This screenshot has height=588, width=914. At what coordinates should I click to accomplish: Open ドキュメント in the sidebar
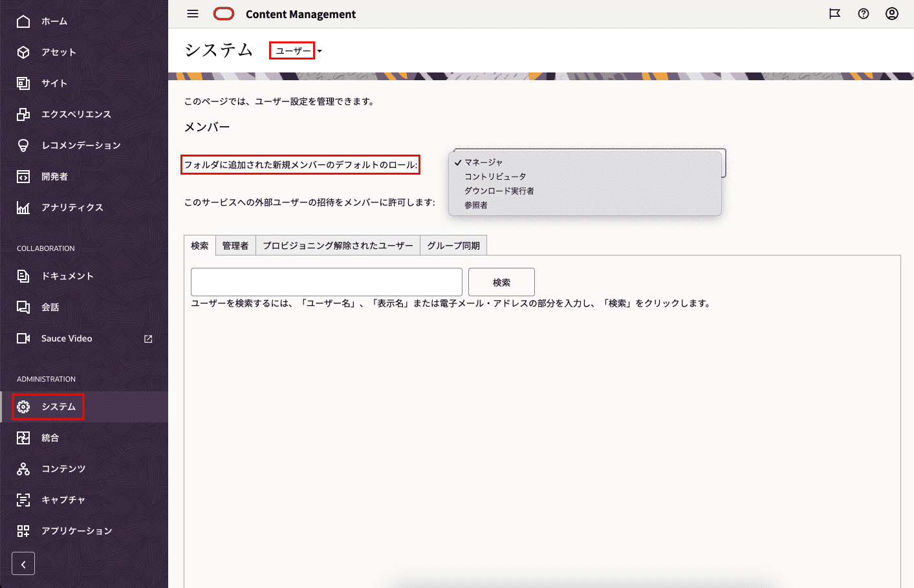(x=67, y=276)
